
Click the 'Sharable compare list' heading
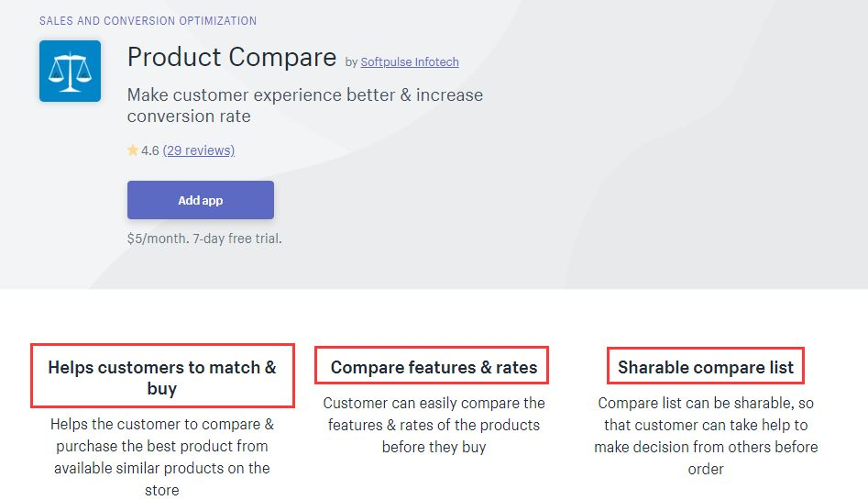(x=706, y=368)
